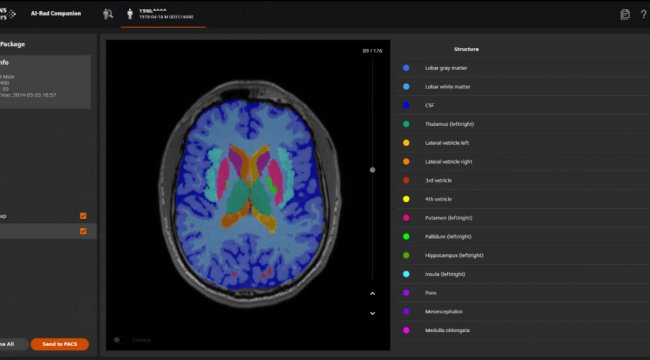Open the report document icon in the header
The image size is (650, 360).
coord(625,14)
